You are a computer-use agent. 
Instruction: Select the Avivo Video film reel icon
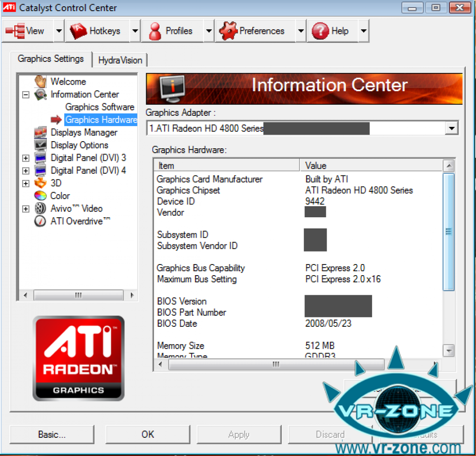pyautogui.click(x=40, y=208)
